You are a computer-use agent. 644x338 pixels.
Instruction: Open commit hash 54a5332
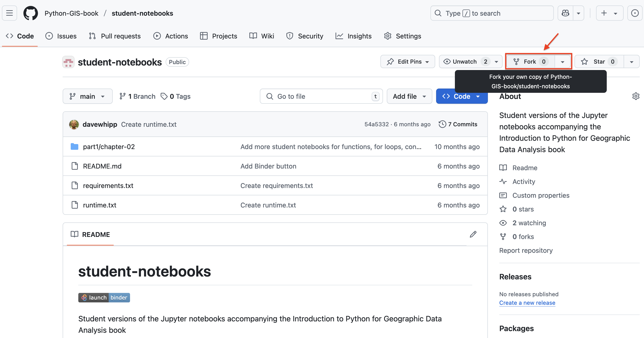tap(377, 124)
